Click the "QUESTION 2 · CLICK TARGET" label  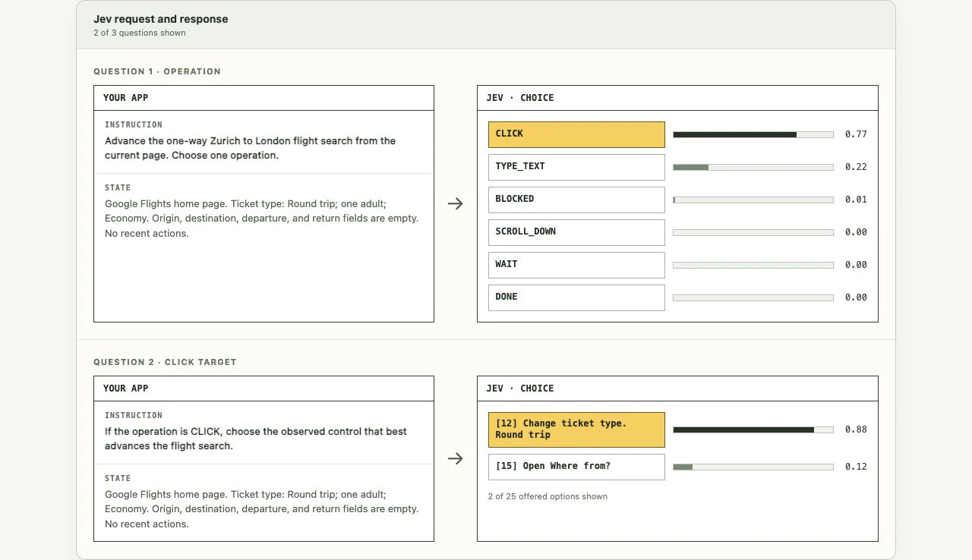(x=166, y=362)
